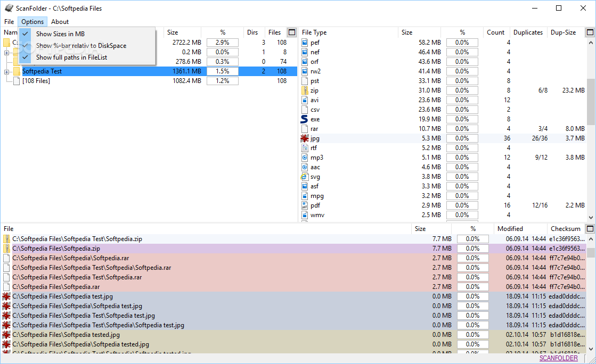This screenshot has width=596, height=364.
Task: Click the rtf file type icon
Action: click(x=305, y=148)
